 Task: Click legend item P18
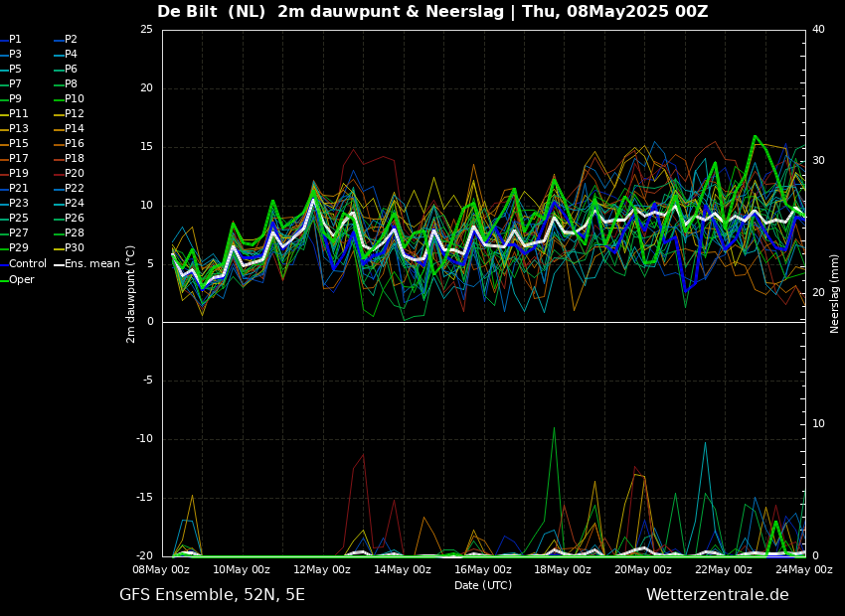(70, 158)
